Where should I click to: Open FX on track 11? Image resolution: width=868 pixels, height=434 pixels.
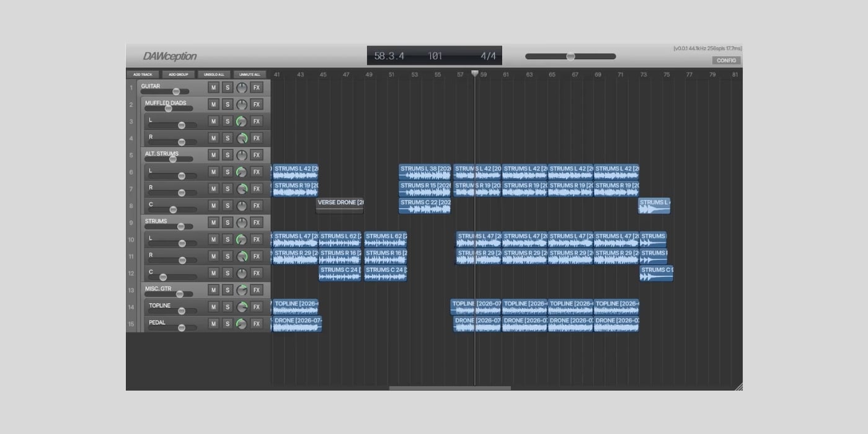click(x=257, y=256)
